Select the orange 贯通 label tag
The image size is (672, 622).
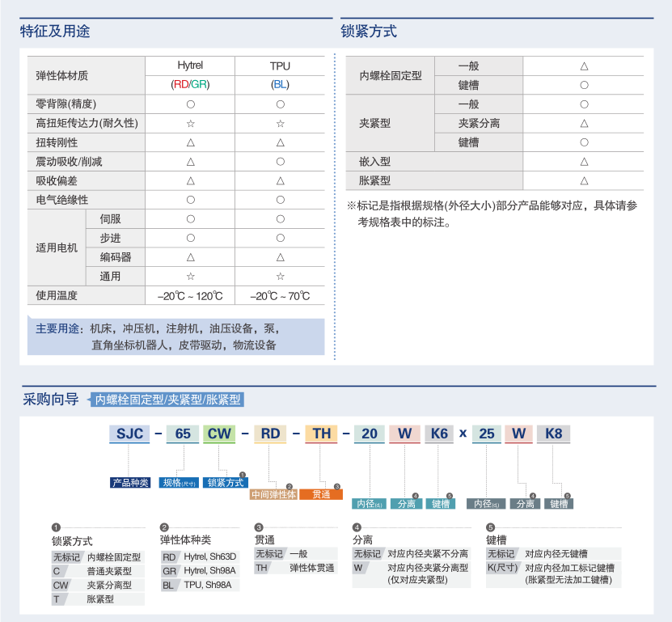click(321, 494)
